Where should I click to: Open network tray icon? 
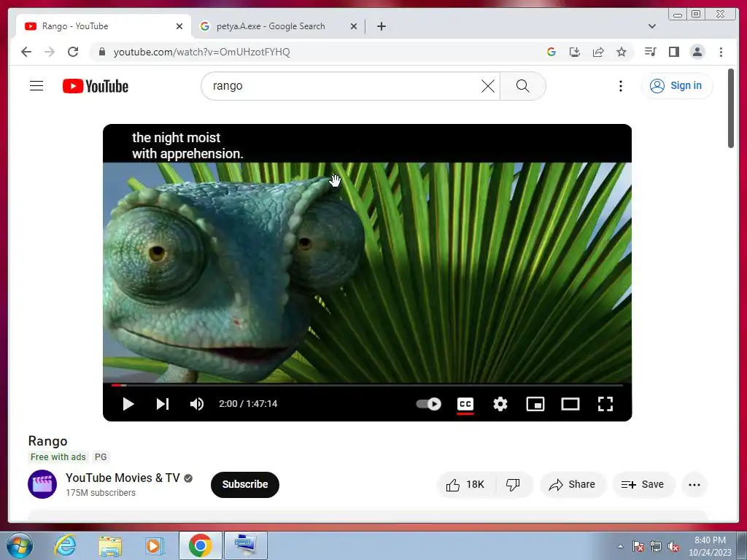coord(656,546)
